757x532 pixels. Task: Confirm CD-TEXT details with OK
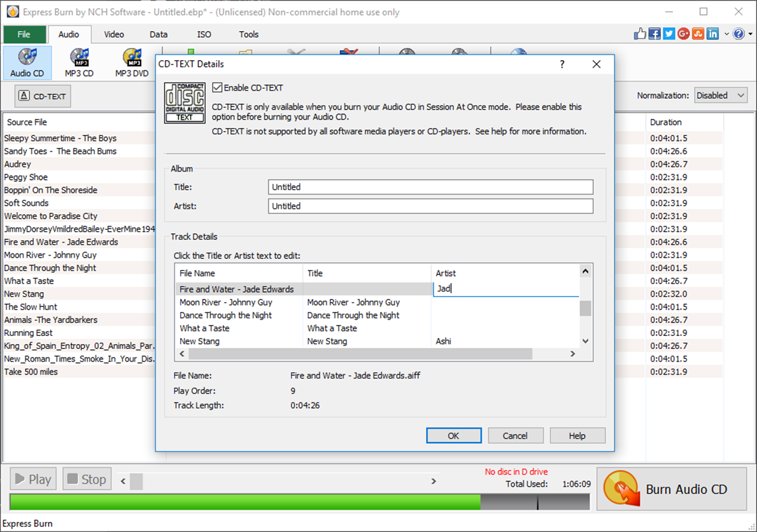click(x=454, y=435)
